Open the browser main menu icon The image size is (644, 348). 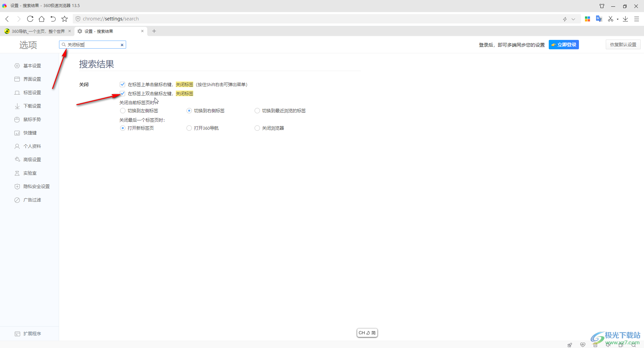[x=637, y=19]
